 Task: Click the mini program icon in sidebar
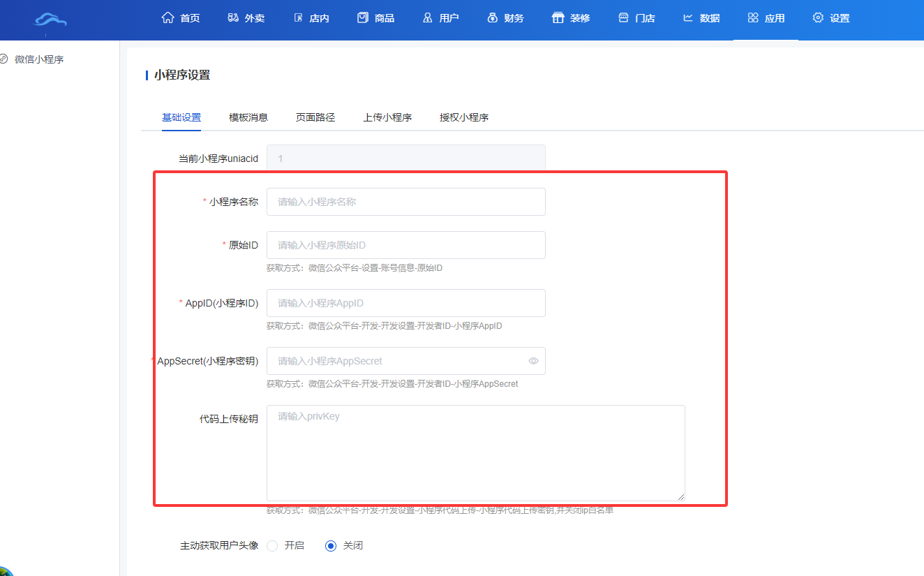pos(3,59)
